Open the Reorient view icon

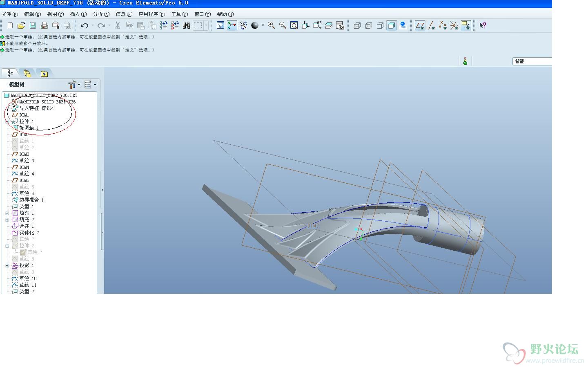(x=305, y=25)
